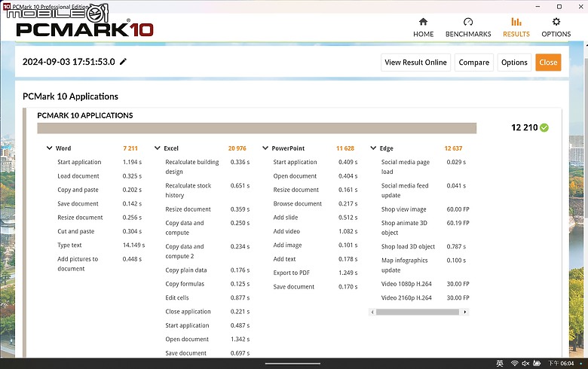Select Word Load document row
This screenshot has width=588, height=369.
[x=100, y=176]
